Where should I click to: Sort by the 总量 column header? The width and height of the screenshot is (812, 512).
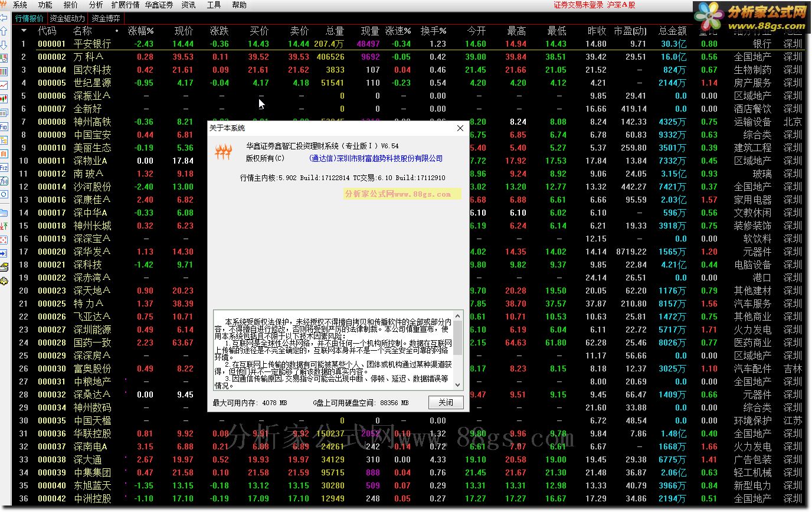[x=335, y=31]
